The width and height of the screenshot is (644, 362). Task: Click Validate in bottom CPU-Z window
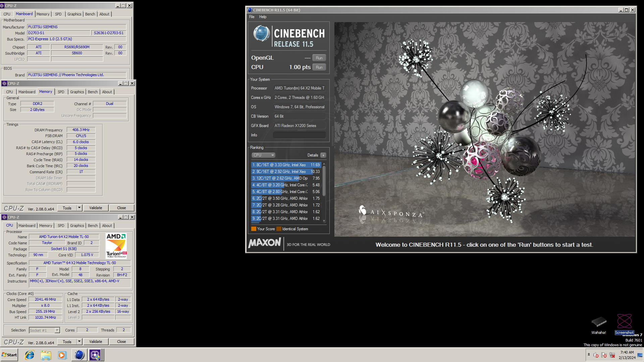click(x=96, y=342)
